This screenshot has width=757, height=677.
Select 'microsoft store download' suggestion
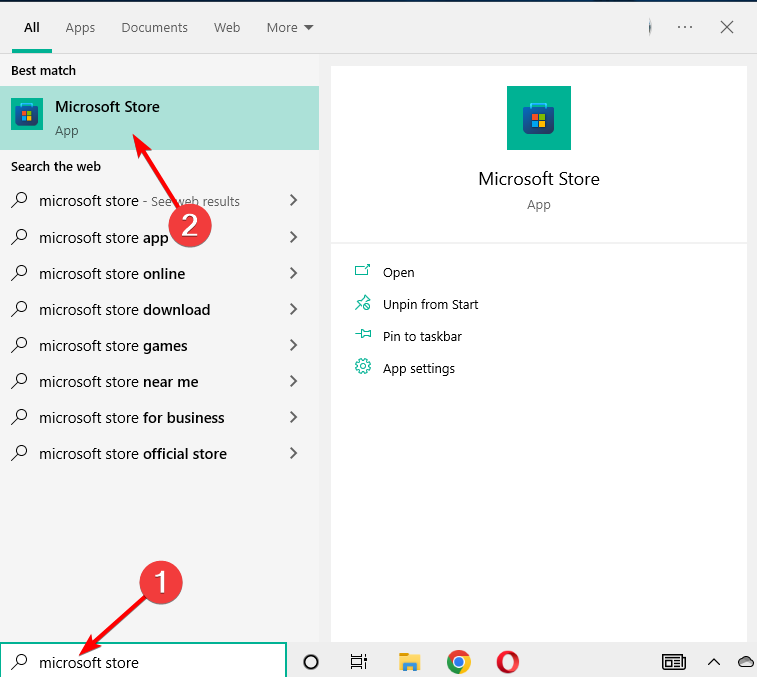159,309
